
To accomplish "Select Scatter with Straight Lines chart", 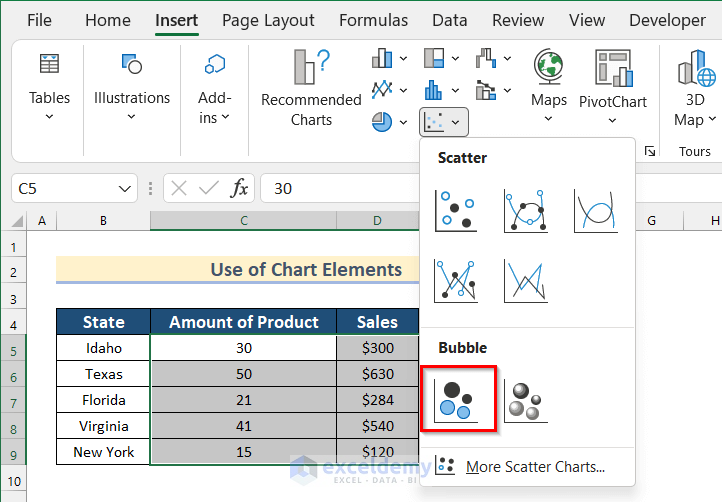I will [x=526, y=280].
